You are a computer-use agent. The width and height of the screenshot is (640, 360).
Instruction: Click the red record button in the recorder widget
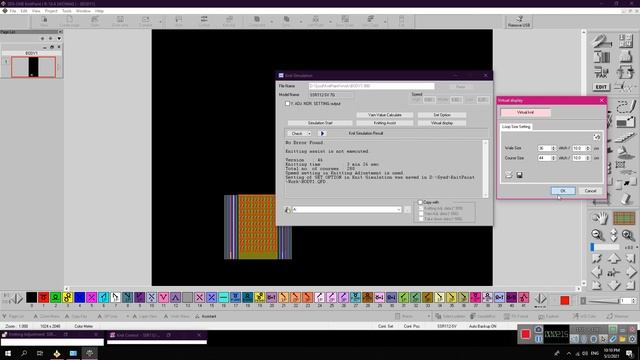click(x=526, y=334)
